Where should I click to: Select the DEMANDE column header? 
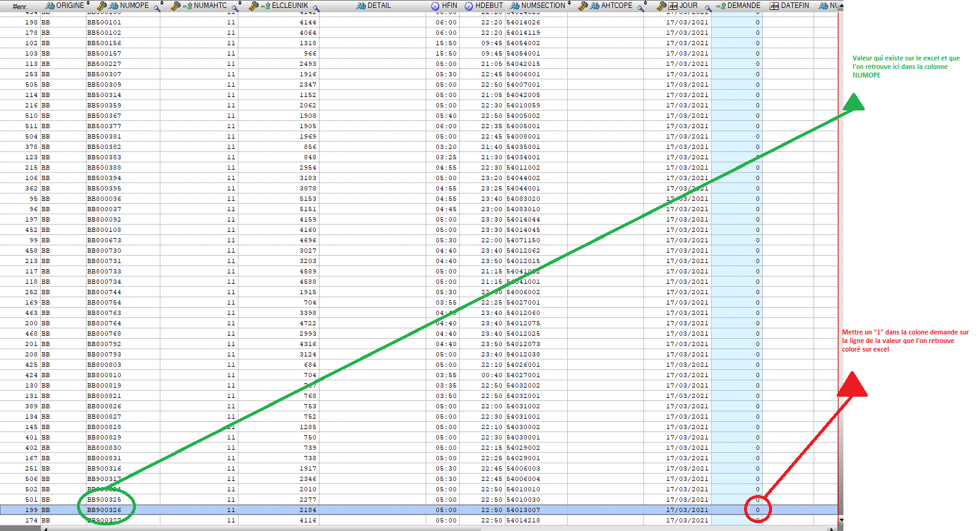(743, 5)
